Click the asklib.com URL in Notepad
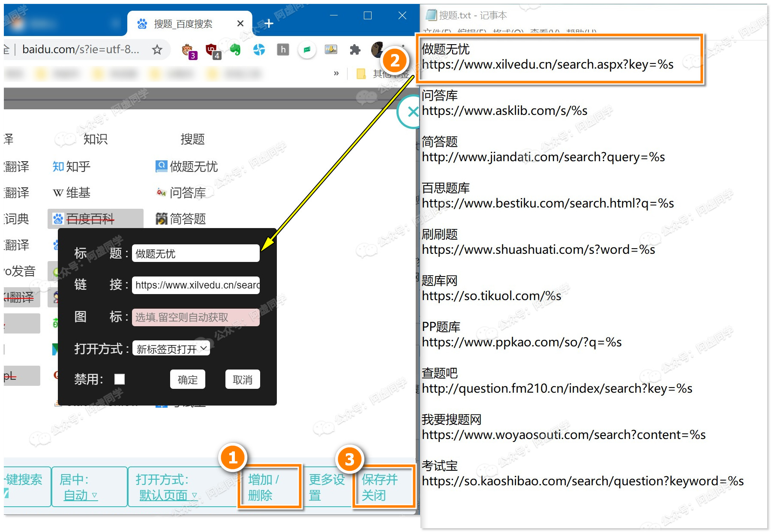 pyautogui.click(x=504, y=111)
